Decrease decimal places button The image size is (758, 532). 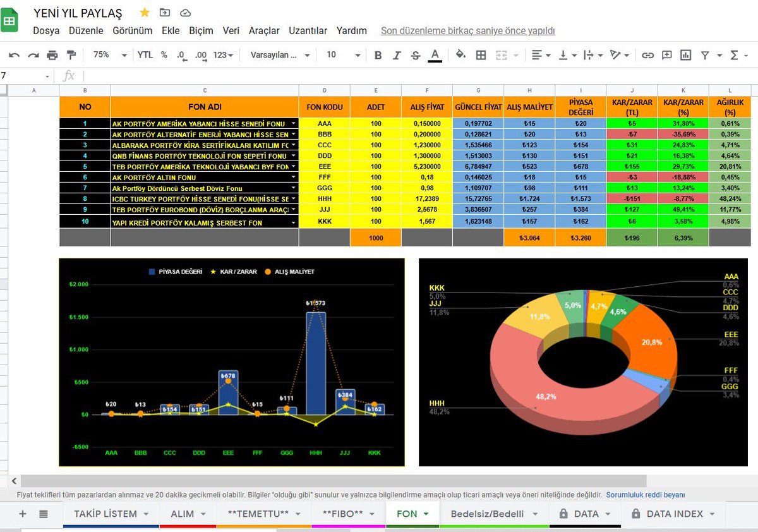pos(182,55)
